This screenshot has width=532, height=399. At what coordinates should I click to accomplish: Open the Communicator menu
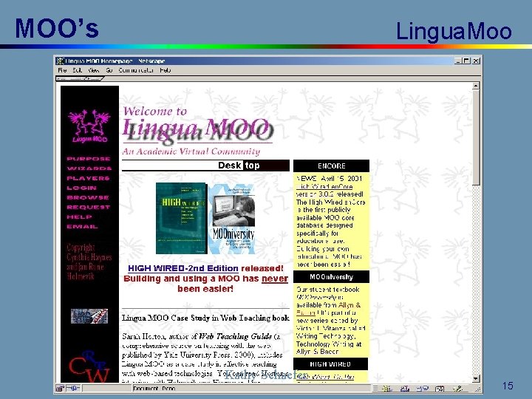[136, 70]
